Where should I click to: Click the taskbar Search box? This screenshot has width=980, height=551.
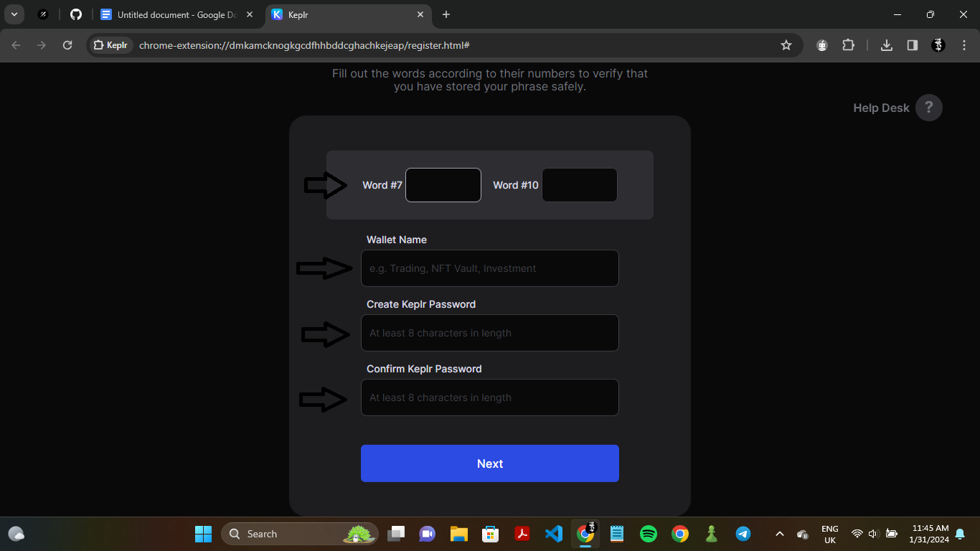coord(300,534)
